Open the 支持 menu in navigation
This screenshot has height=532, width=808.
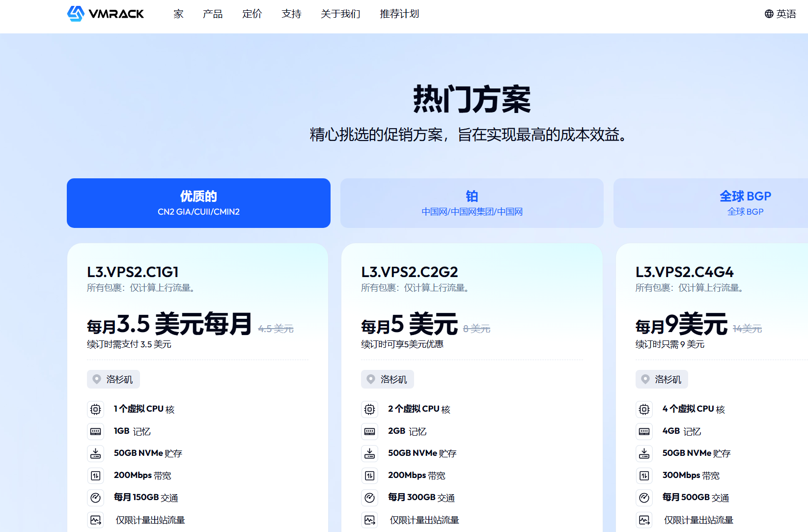(291, 14)
